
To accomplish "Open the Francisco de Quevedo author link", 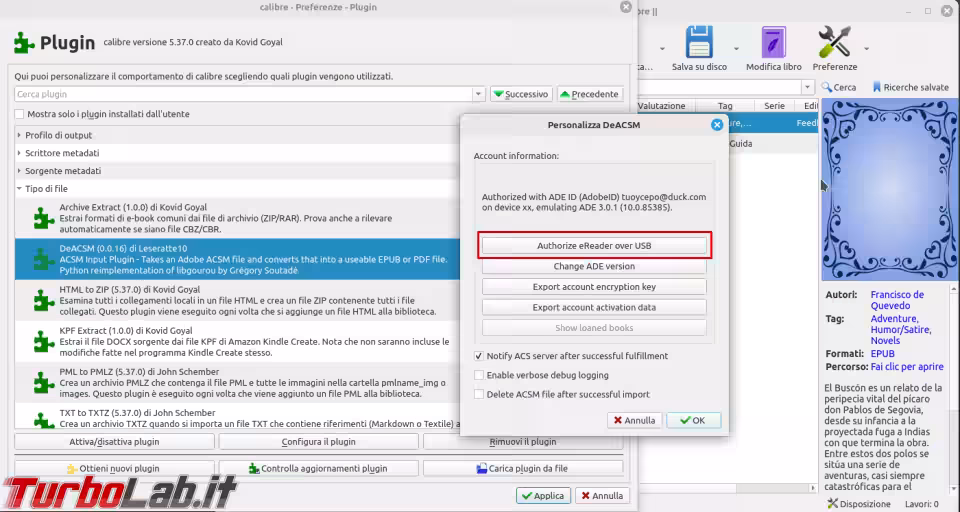I will click(x=897, y=300).
